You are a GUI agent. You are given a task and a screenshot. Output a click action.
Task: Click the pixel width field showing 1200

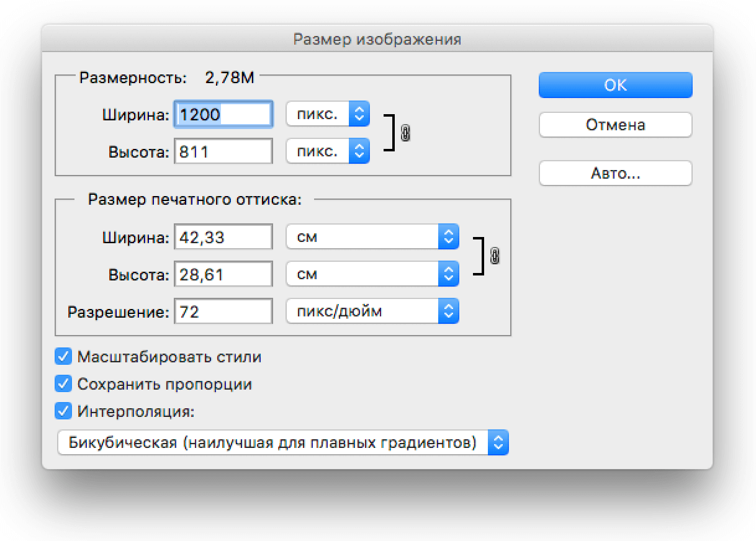coord(223,114)
